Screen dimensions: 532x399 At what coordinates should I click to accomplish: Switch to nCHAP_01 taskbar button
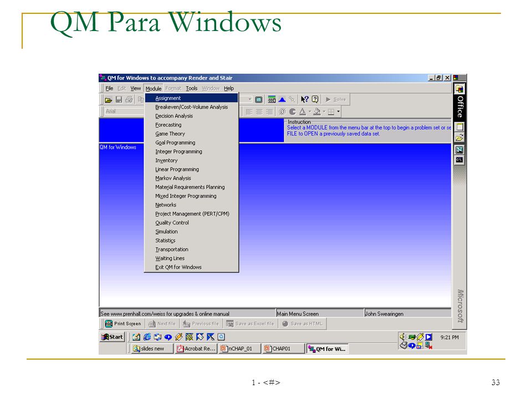[240, 349]
